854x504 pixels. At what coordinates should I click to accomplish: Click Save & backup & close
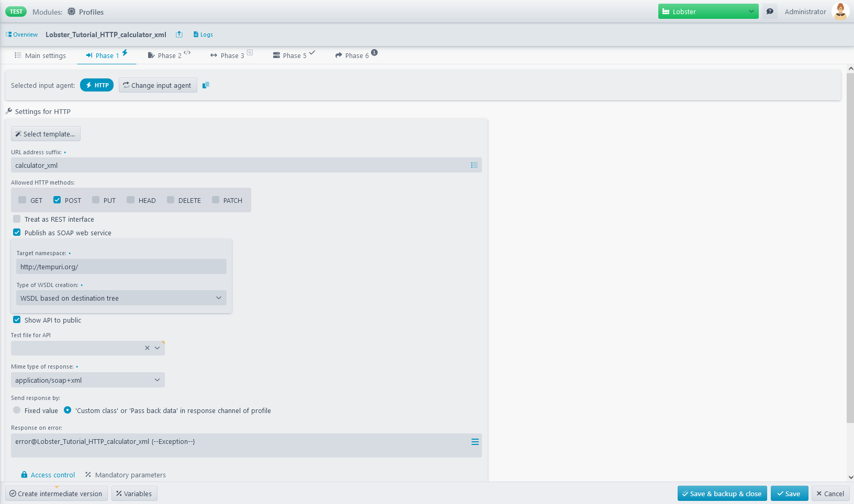point(722,494)
